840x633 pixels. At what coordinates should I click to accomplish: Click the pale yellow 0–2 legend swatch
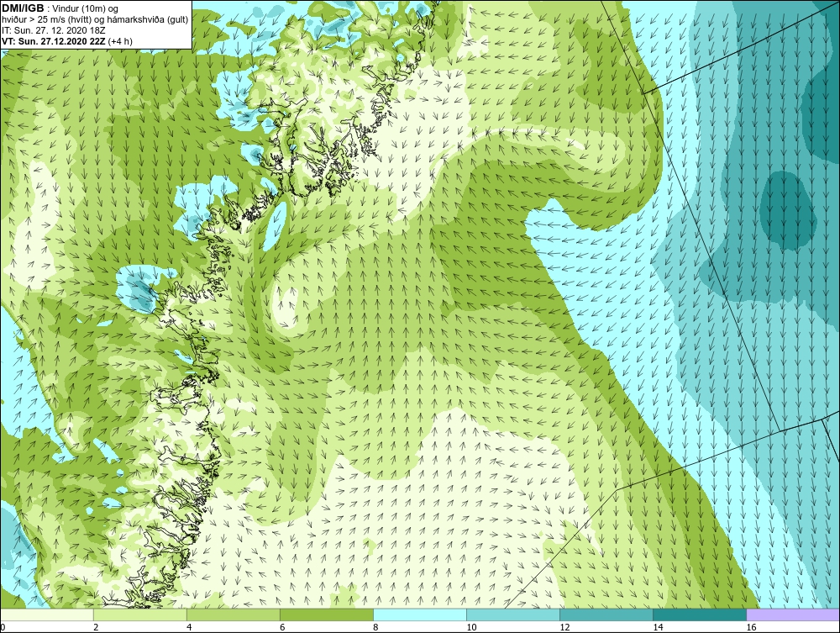(47, 615)
